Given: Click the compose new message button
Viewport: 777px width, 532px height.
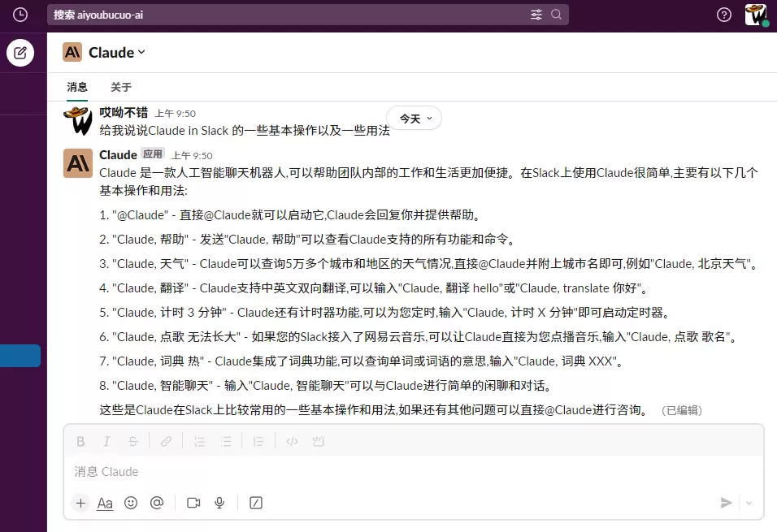Looking at the screenshot, I should [20, 53].
